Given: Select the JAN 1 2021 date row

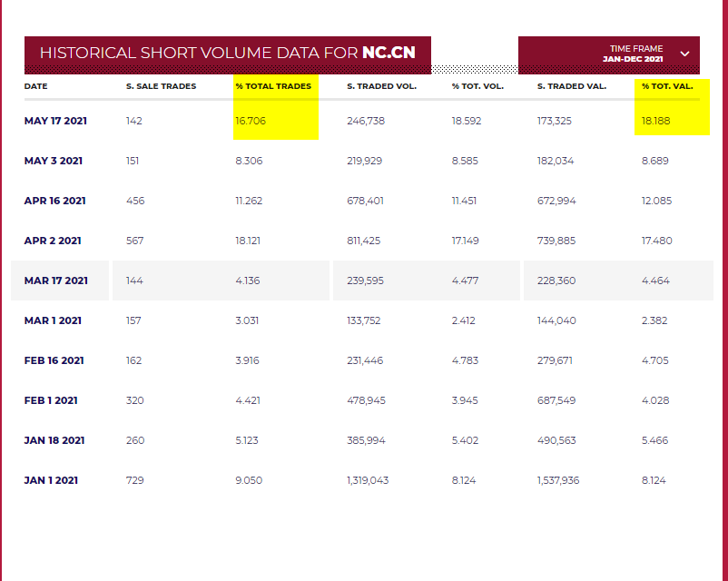Looking at the screenshot, I should (51, 480).
